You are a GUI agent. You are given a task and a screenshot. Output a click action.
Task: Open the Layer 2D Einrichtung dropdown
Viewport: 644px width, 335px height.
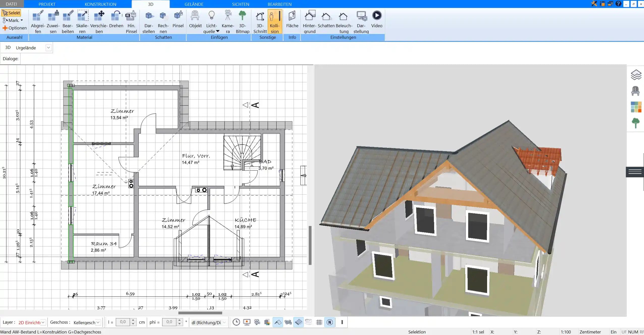click(x=43, y=322)
